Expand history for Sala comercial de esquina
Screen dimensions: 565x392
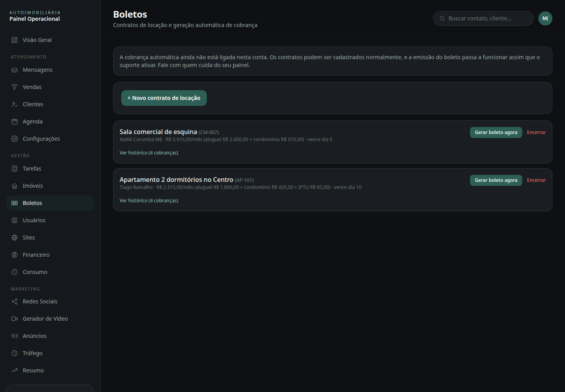point(149,153)
